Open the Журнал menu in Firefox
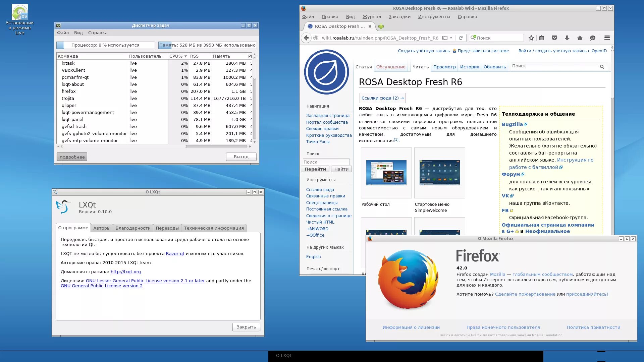Image resolution: width=644 pixels, height=362 pixels. (x=371, y=16)
